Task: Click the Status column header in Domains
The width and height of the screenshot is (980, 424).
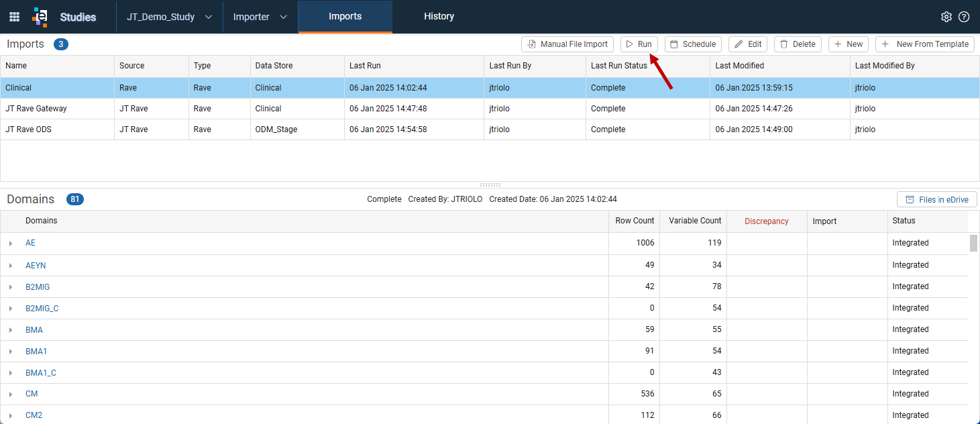Action: [928, 221]
